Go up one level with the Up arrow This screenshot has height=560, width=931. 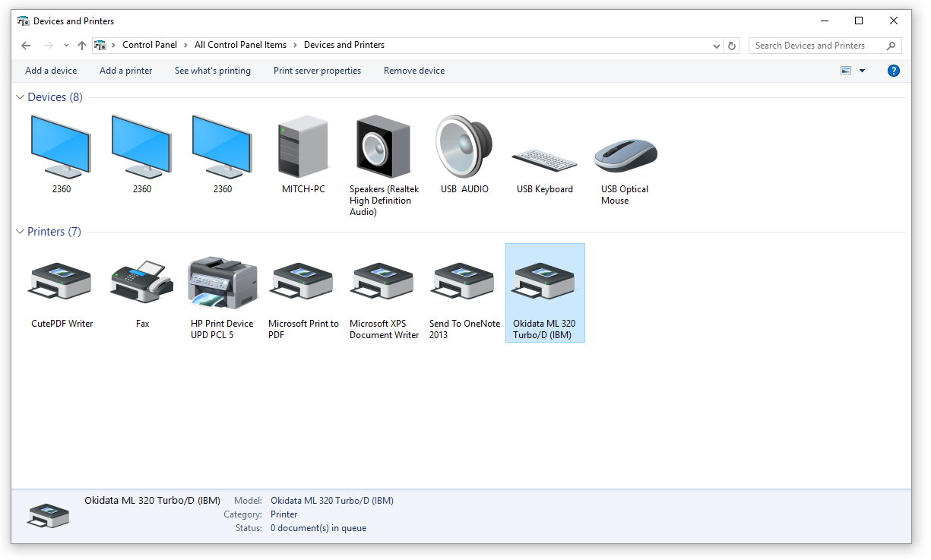(82, 46)
